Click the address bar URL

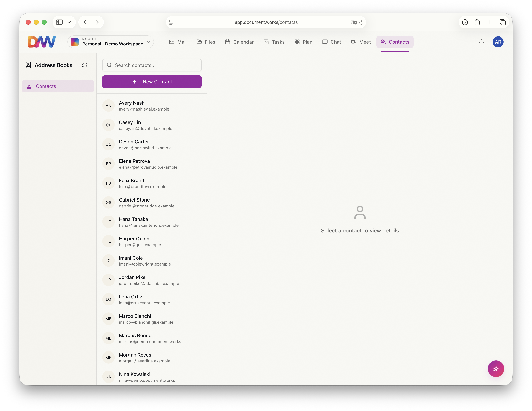click(x=266, y=22)
